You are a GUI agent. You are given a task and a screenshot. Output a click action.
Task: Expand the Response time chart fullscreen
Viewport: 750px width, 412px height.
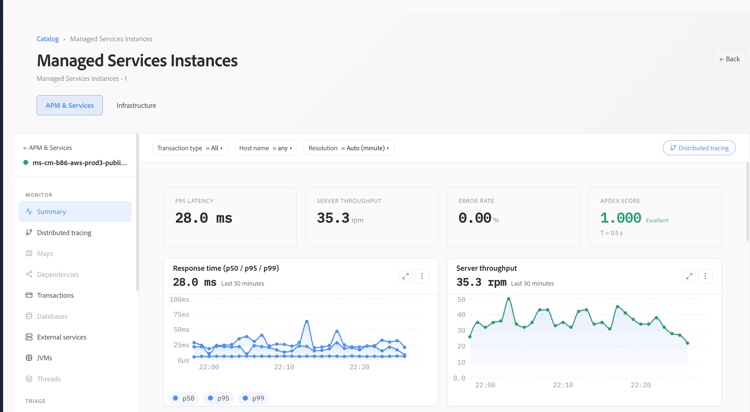pos(406,276)
